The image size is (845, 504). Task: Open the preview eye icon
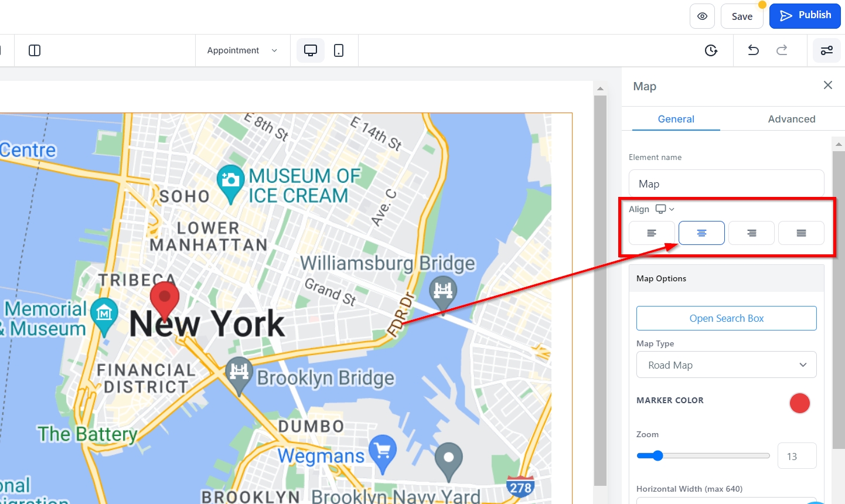tap(702, 16)
